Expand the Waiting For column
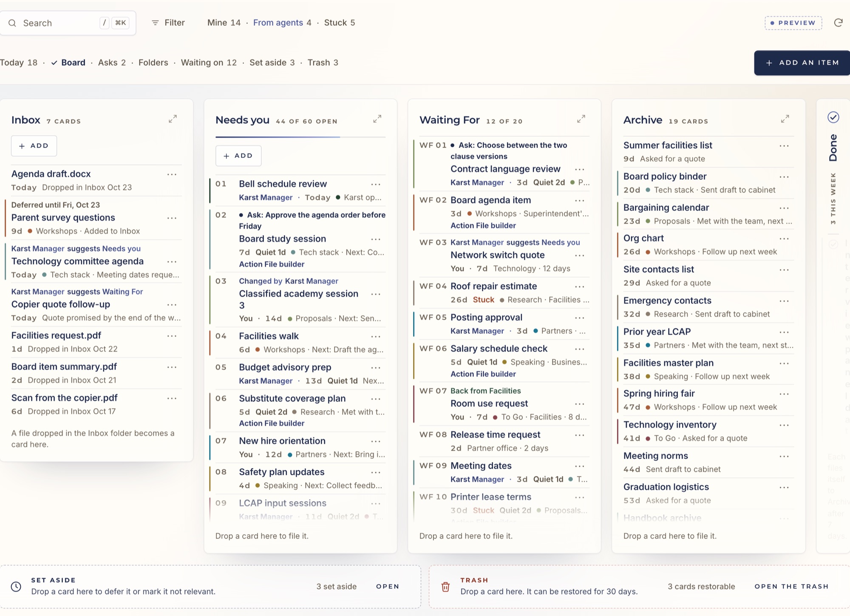Screen dimensions: 850x616 click(x=581, y=119)
